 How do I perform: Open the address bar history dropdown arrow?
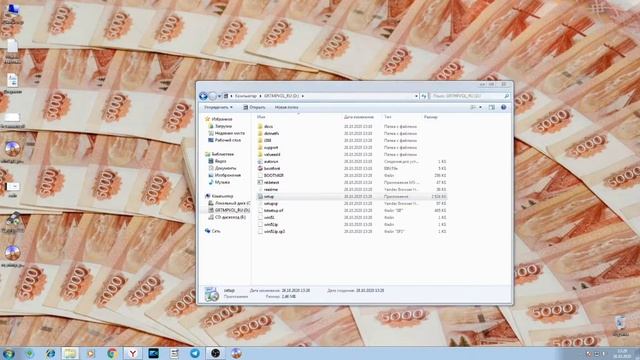point(416,96)
